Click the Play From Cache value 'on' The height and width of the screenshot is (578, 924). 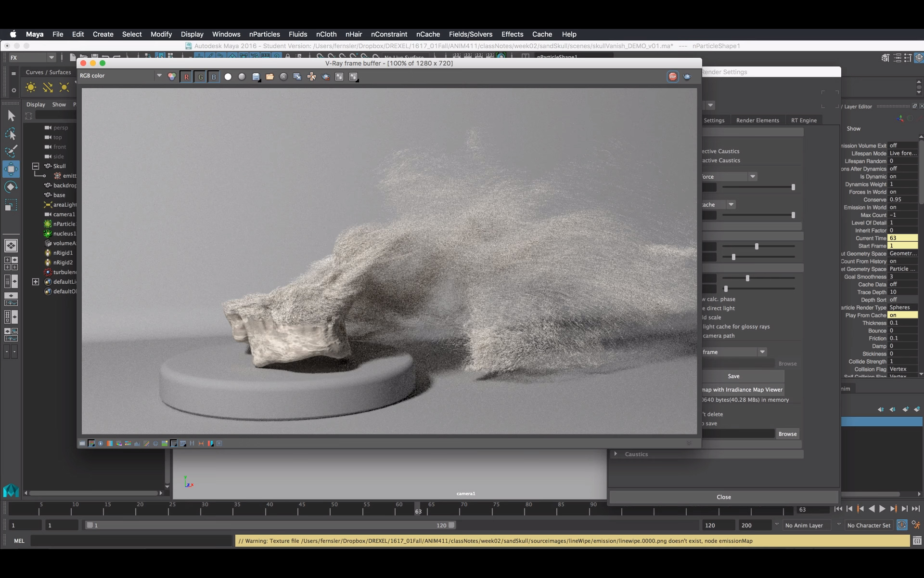point(903,315)
